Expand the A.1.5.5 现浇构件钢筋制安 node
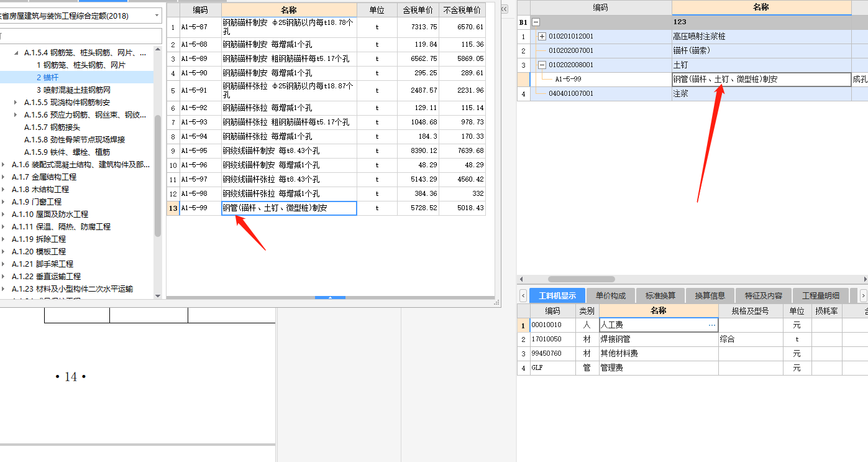 pos(16,103)
